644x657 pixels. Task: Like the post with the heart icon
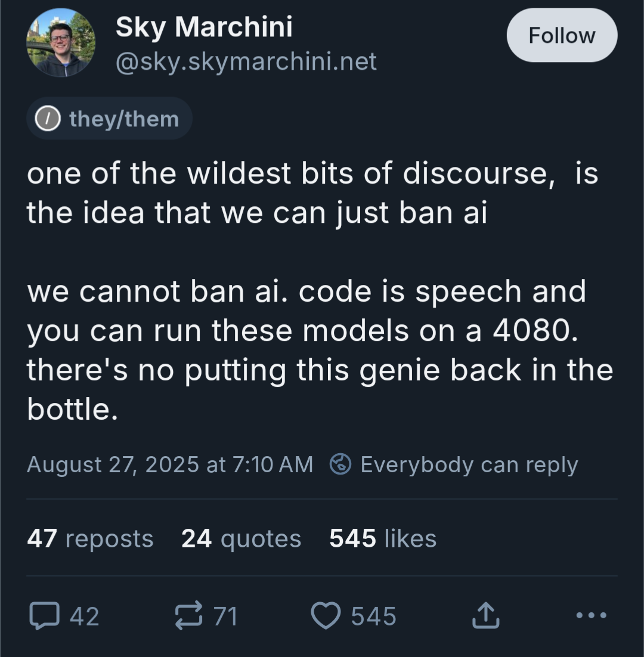coord(326,615)
